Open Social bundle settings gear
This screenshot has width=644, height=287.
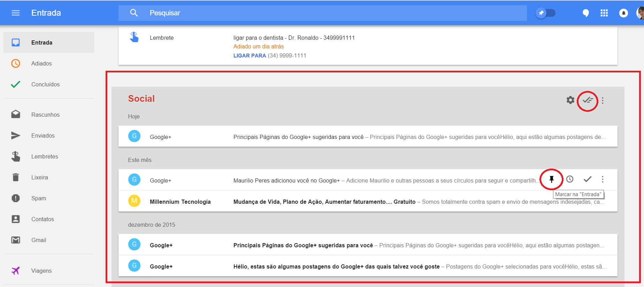coord(570,100)
